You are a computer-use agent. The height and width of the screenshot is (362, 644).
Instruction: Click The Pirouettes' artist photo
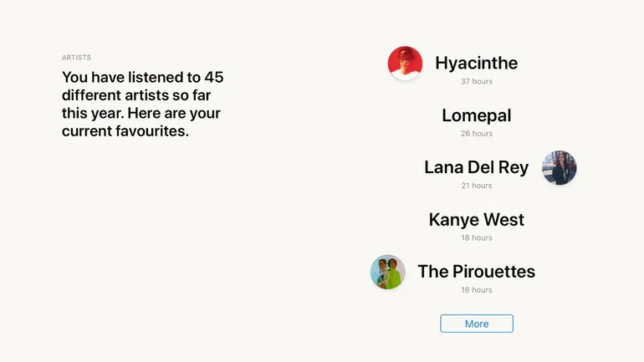pos(388,272)
